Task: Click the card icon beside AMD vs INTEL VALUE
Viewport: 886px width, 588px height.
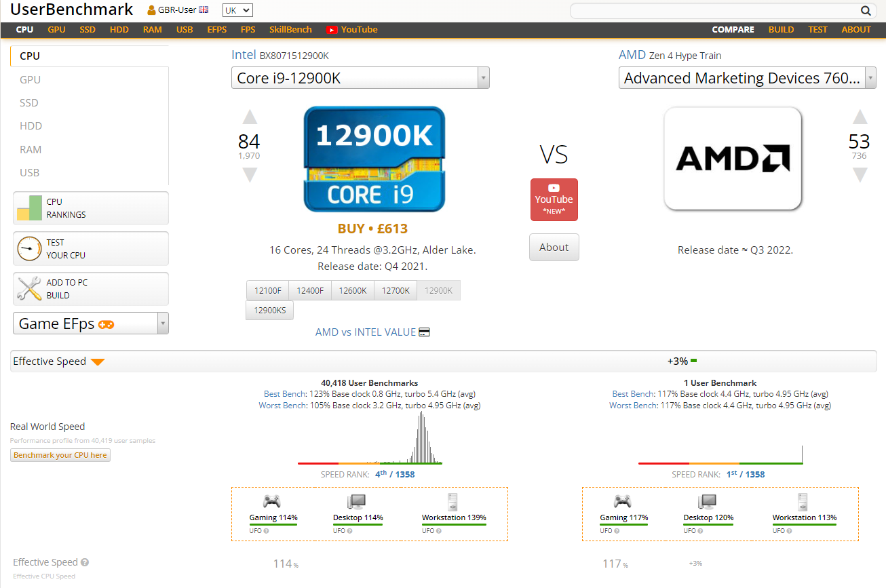Action: tap(425, 332)
